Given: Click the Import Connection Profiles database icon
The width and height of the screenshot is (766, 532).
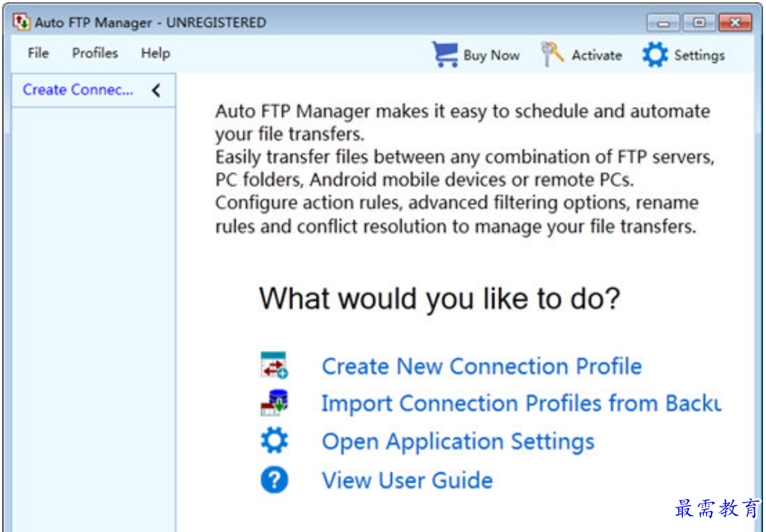Looking at the screenshot, I should point(274,403).
